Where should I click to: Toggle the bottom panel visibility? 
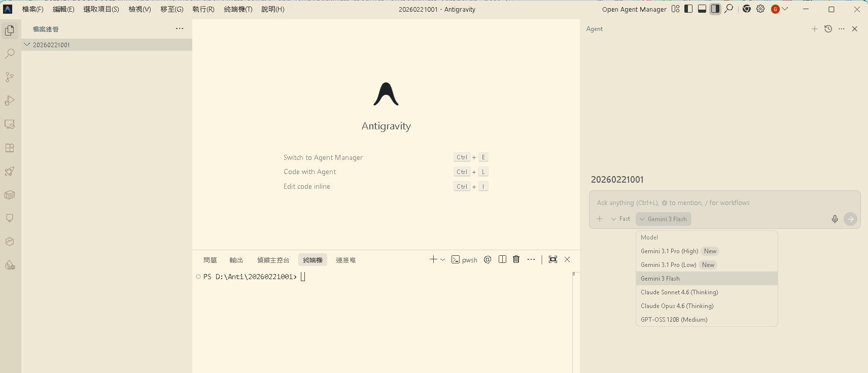pyautogui.click(x=702, y=9)
